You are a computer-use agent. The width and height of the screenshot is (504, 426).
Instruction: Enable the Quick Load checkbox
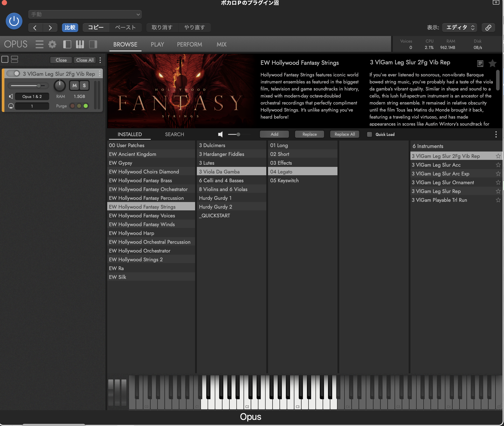point(369,135)
